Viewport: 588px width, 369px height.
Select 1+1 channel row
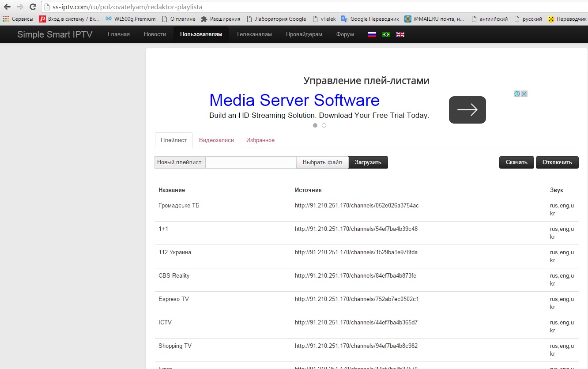point(366,233)
